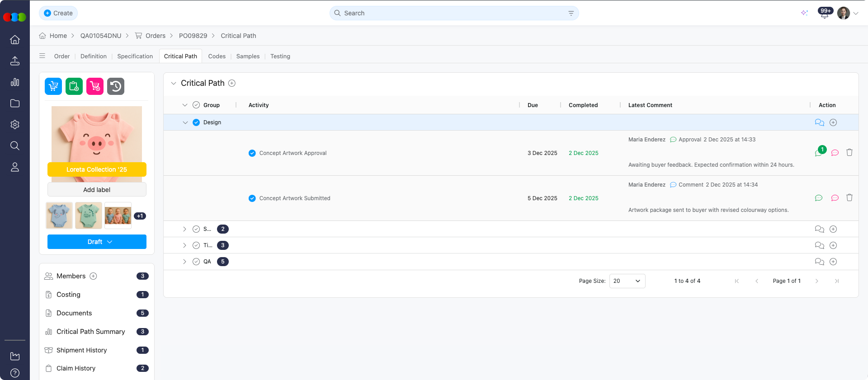The image size is (868, 380).
Task: Toggle the QA group check circle
Action: point(196,262)
